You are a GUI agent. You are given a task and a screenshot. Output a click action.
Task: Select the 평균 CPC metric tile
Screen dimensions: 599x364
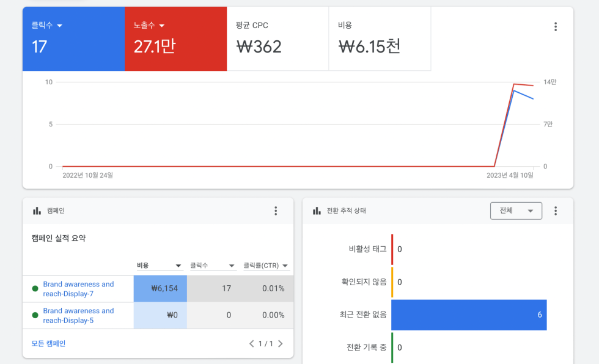click(277, 38)
